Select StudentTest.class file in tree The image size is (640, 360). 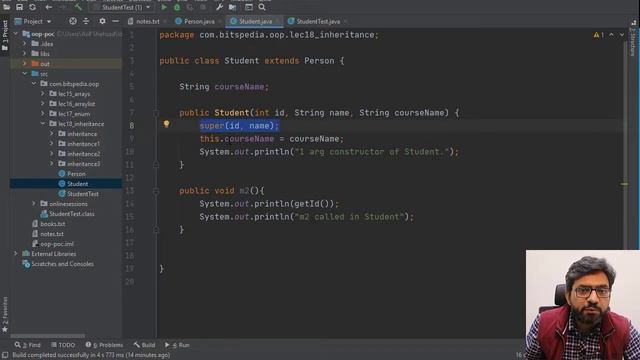tap(71, 214)
